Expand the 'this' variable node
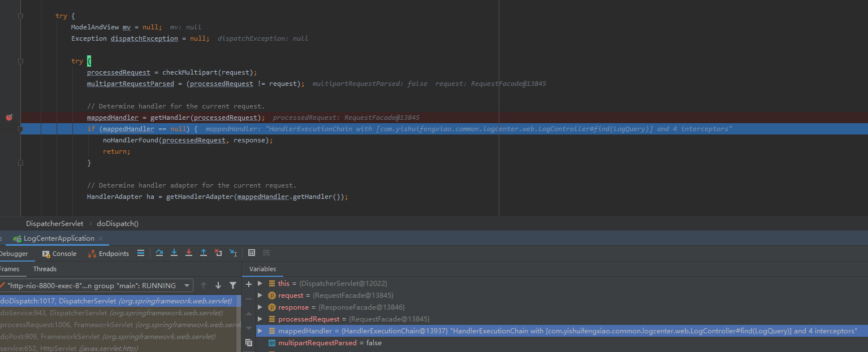The height and width of the screenshot is (352, 868). (260, 283)
